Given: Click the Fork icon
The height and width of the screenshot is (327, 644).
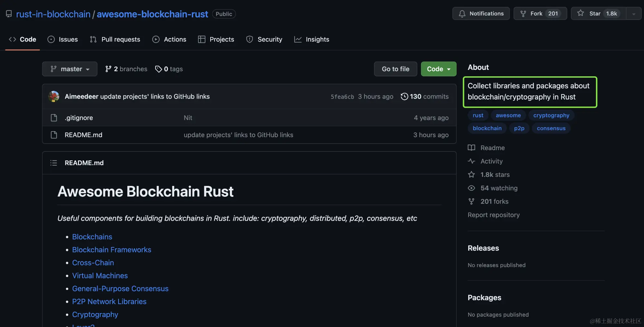Looking at the screenshot, I should (523, 14).
